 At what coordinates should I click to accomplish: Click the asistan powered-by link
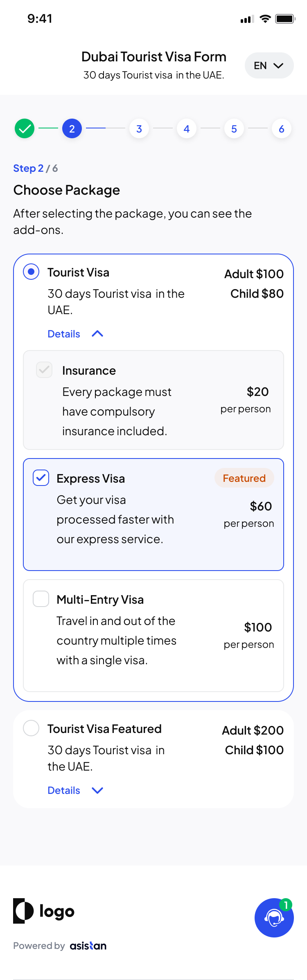point(88,946)
